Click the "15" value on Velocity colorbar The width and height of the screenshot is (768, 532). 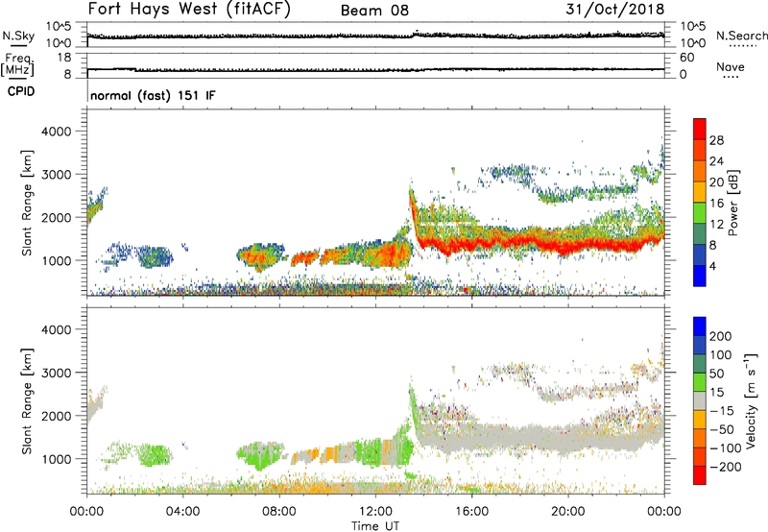716,392
